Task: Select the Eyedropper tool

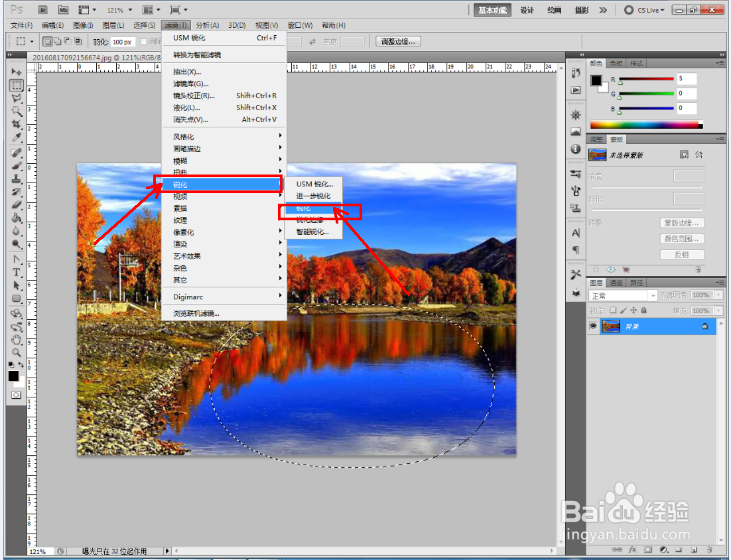Action: [17, 137]
